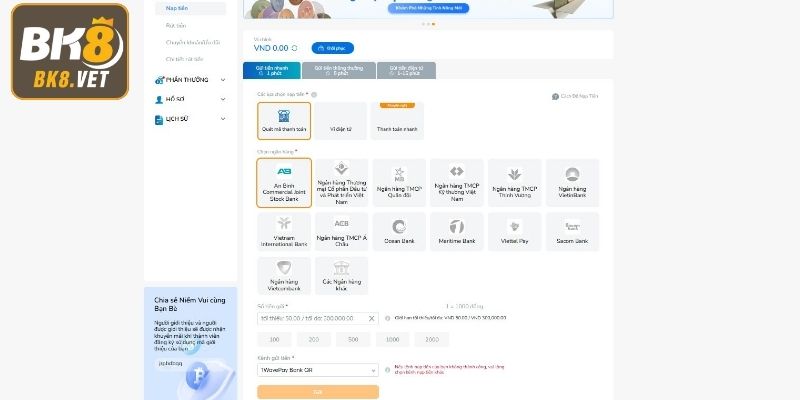This screenshot has height=400, width=800.
Task: Choose quick amount 500
Action: pos(353,339)
